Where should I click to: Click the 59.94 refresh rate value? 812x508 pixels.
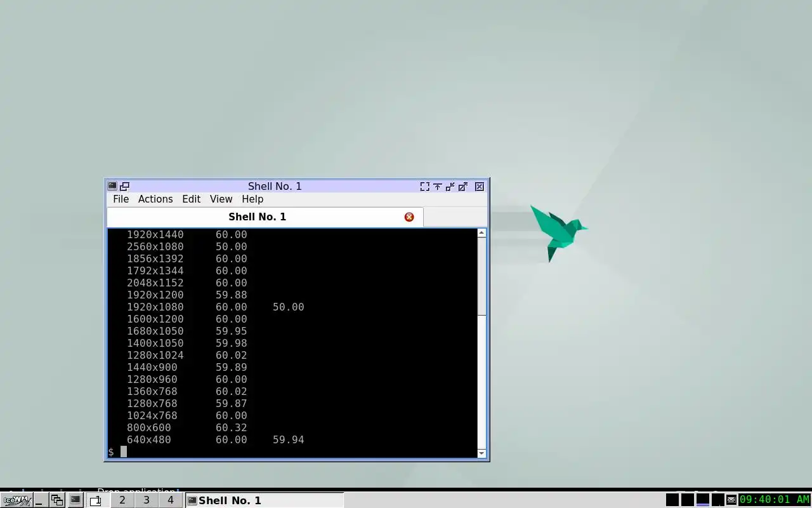pos(289,440)
